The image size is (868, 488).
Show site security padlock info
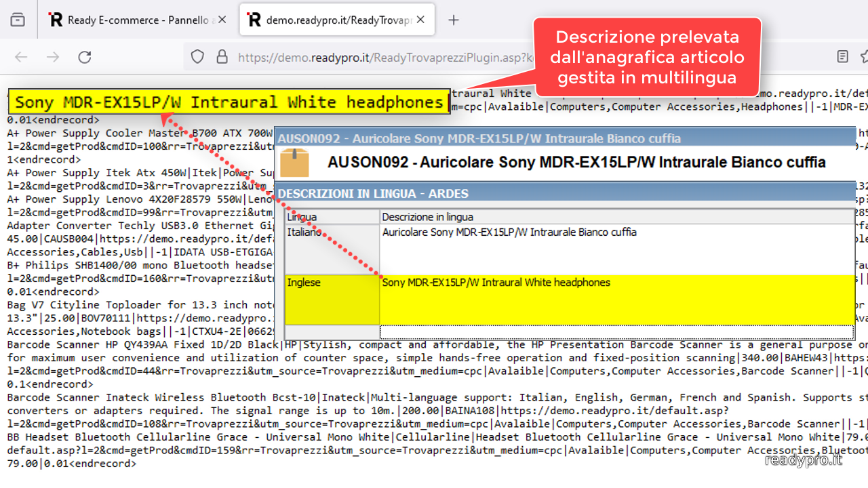222,57
